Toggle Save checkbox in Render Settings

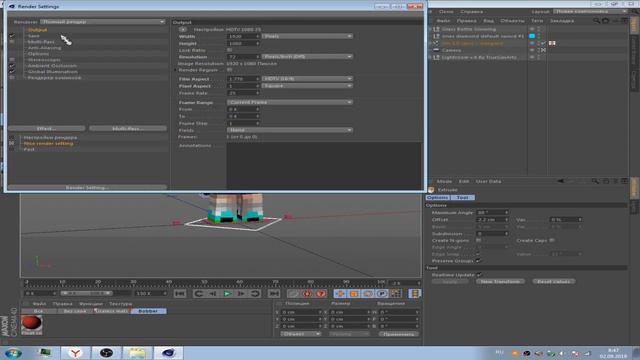pos(12,36)
